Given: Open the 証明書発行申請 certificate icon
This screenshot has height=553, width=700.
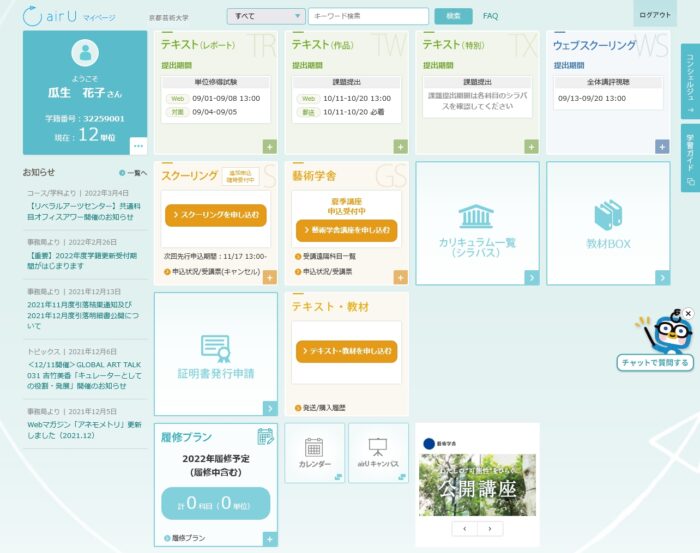Looking at the screenshot, I should click(x=215, y=347).
